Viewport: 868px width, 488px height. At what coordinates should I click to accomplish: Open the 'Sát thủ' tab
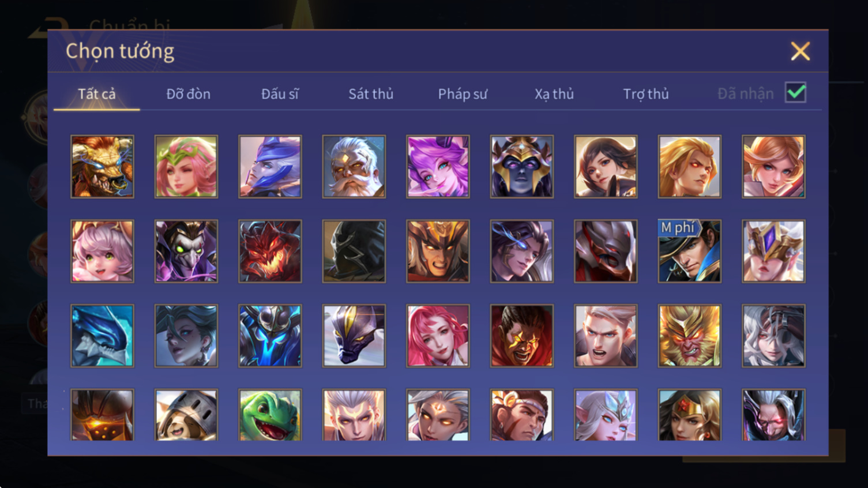click(x=371, y=93)
